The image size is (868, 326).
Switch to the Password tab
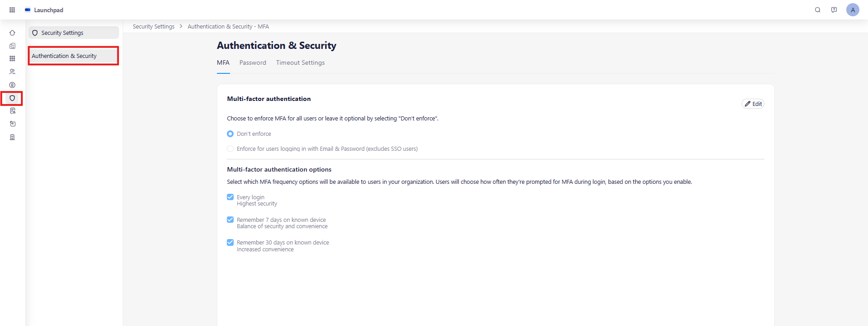coord(253,63)
